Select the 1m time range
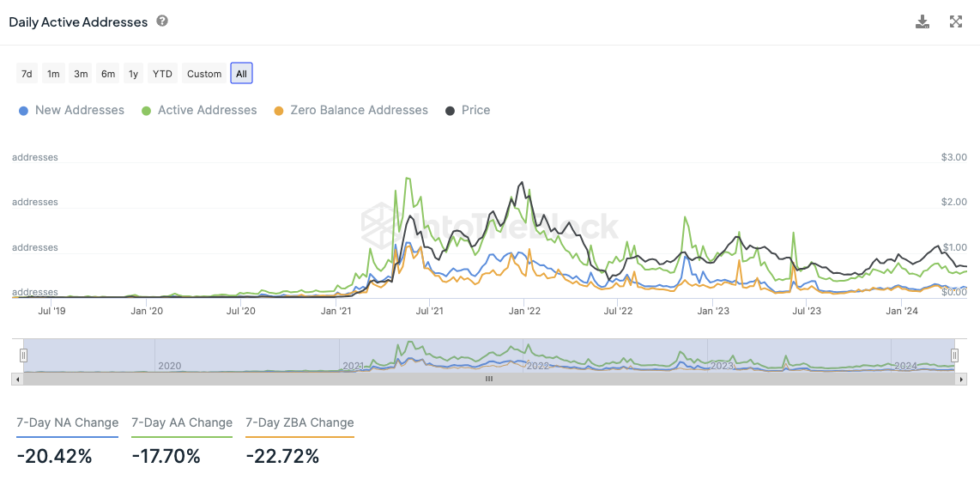The image size is (980, 486). pos(54,74)
